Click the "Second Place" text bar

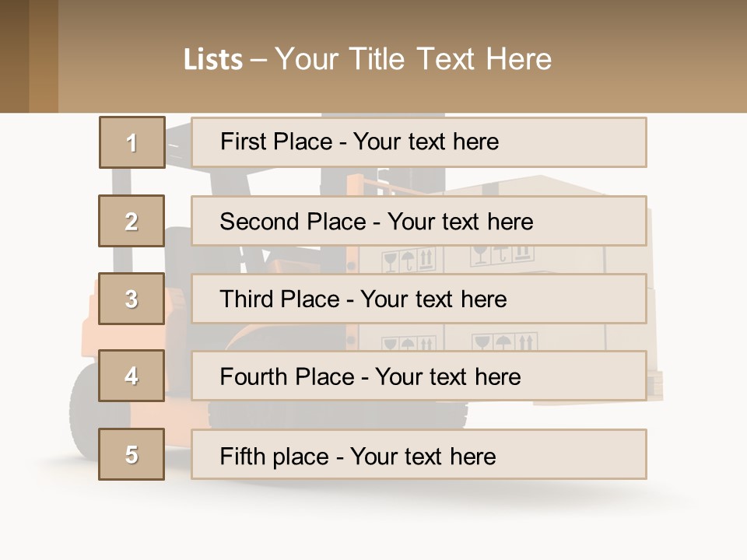pyautogui.click(x=419, y=221)
